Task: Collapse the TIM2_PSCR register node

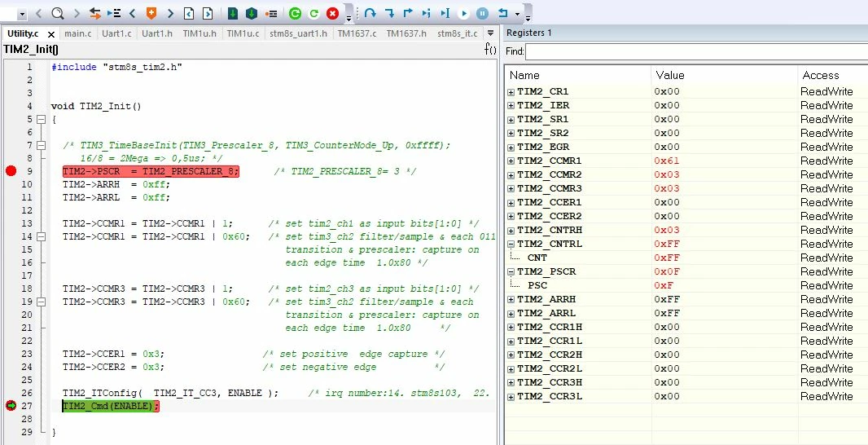Action: pos(511,272)
